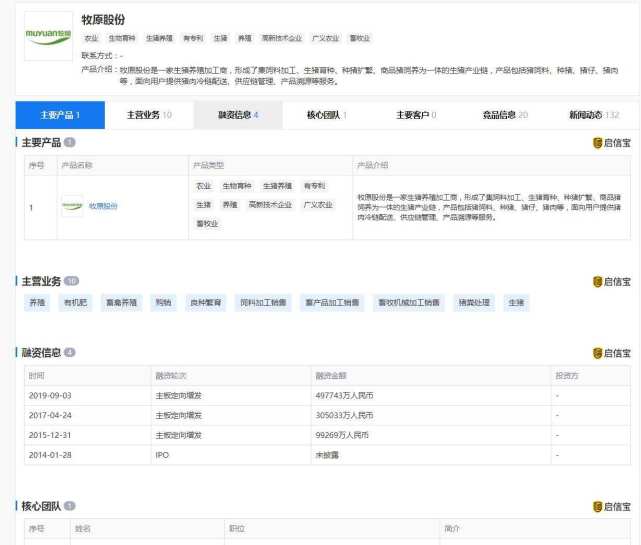Click the count badge next to 主营业务 heading
Screen dimensions: 641x545
coord(72,281)
